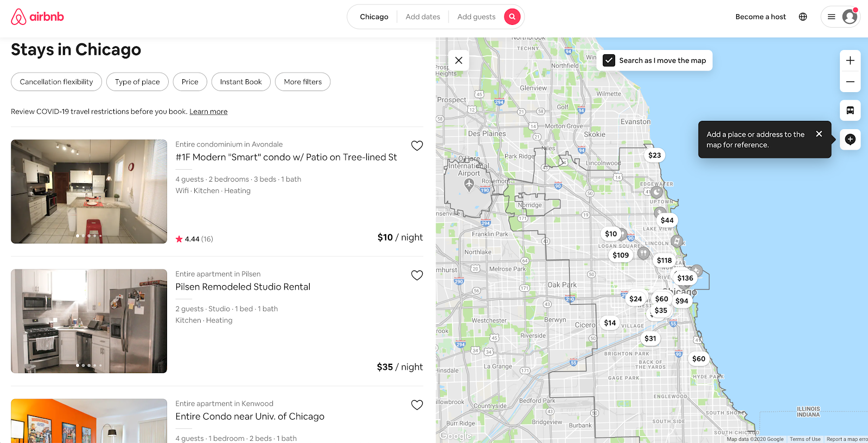The width and height of the screenshot is (868, 443).
Task: Select the $109 map price marker
Action: coord(621,255)
